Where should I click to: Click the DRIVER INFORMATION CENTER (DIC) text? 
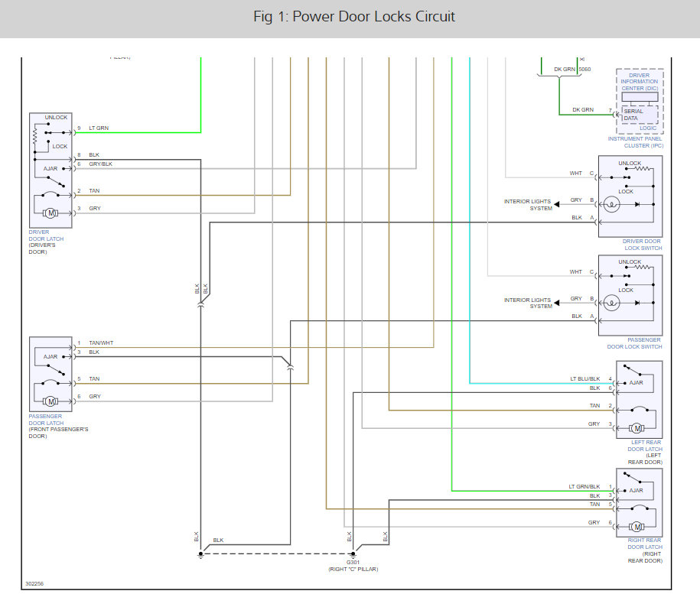(640, 82)
